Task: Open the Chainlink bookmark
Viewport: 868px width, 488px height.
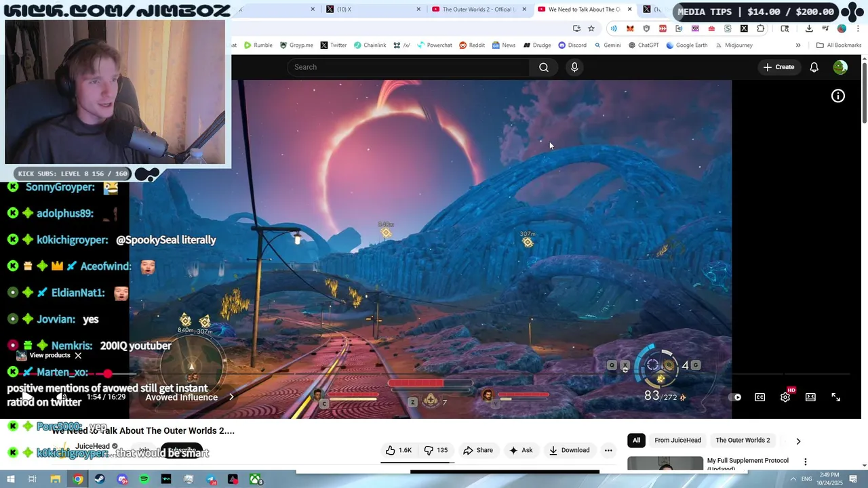Action: click(369, 45)
